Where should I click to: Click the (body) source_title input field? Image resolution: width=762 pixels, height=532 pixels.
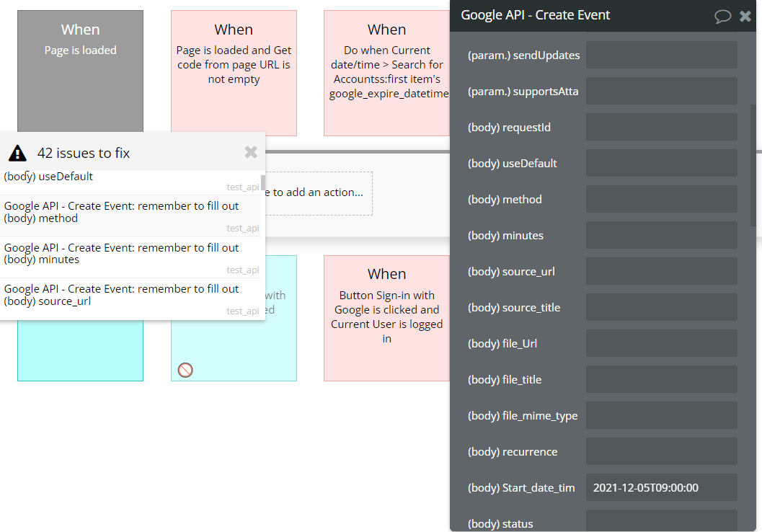[x=661, y=307]
